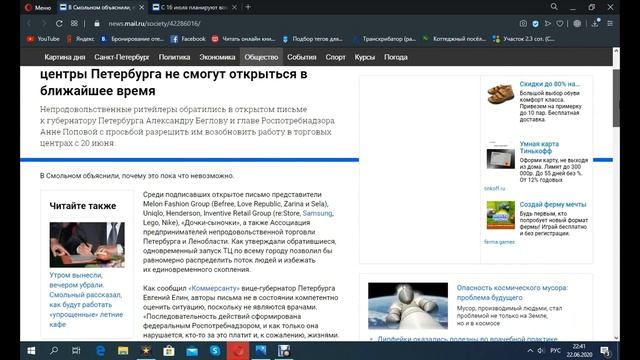Close the 'В Смольном объяснили' tab
Viewport: 640px width, 360px height.
coord(142,7)
